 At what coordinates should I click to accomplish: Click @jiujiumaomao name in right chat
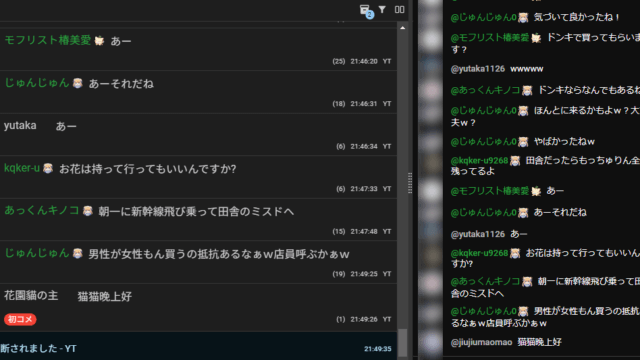tap(481, 342)
